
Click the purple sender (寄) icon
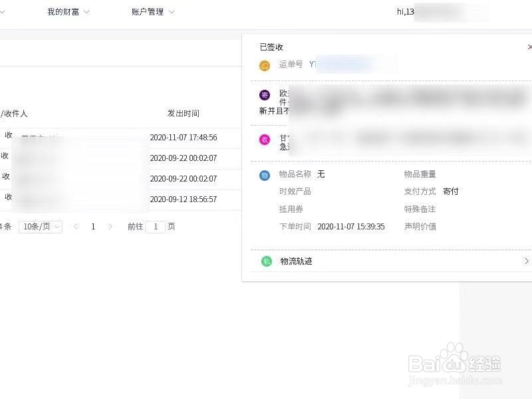[x=265, y=94]
